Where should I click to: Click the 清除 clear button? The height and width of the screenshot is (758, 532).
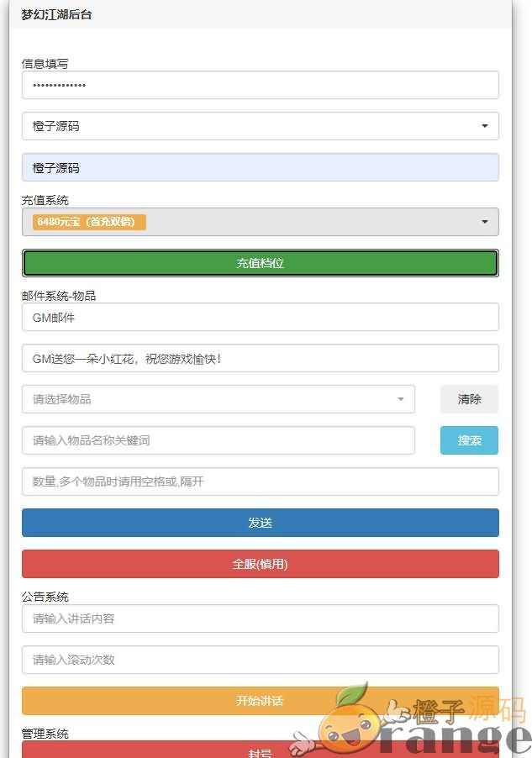469,399
